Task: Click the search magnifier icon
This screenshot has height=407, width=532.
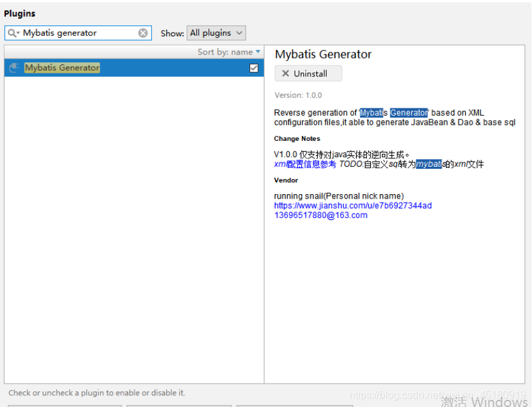Action: (x=12, y=33)
